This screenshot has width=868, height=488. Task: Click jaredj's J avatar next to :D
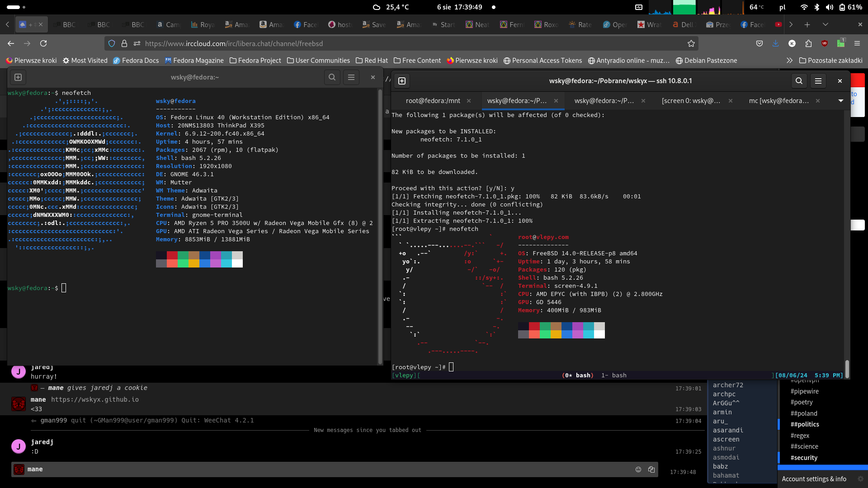19,446
